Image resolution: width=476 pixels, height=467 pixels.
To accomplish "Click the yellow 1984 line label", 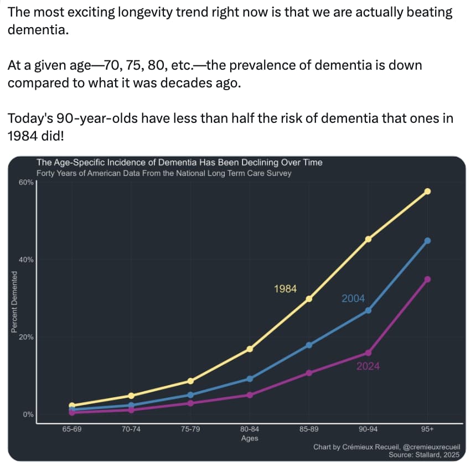I will point(286,289).
